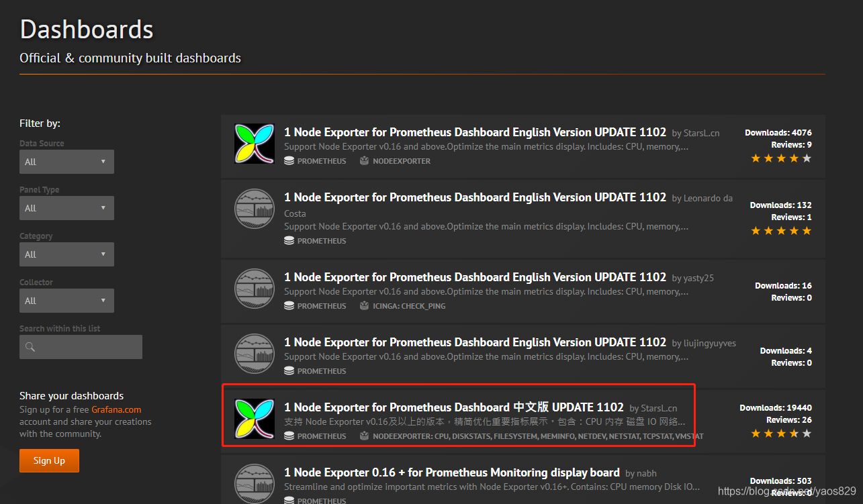Click Downloads: 4076 text
Screen dimensions: 863x504
778,133
